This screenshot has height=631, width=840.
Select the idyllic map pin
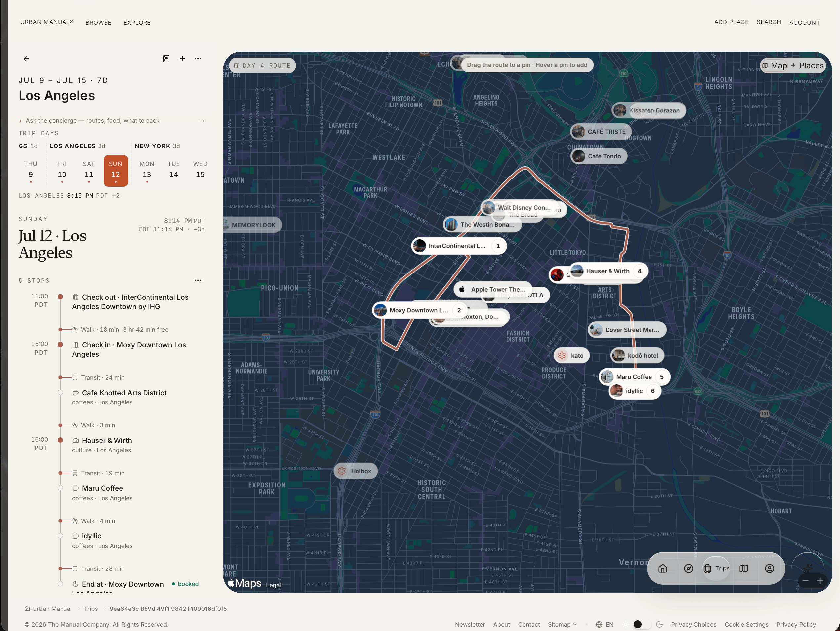(x=635, y=391)
